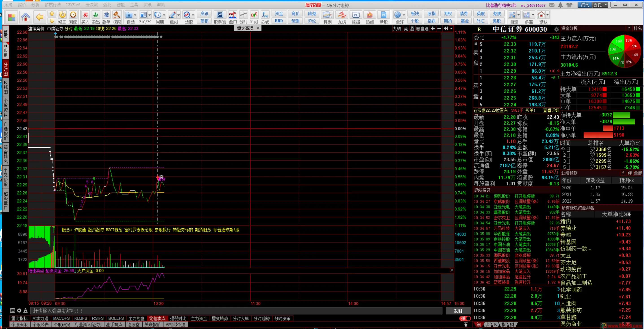This screenshot has width=644, height=329.
Task: Click the plus zoom button on chart
Action: coord(433,28)
